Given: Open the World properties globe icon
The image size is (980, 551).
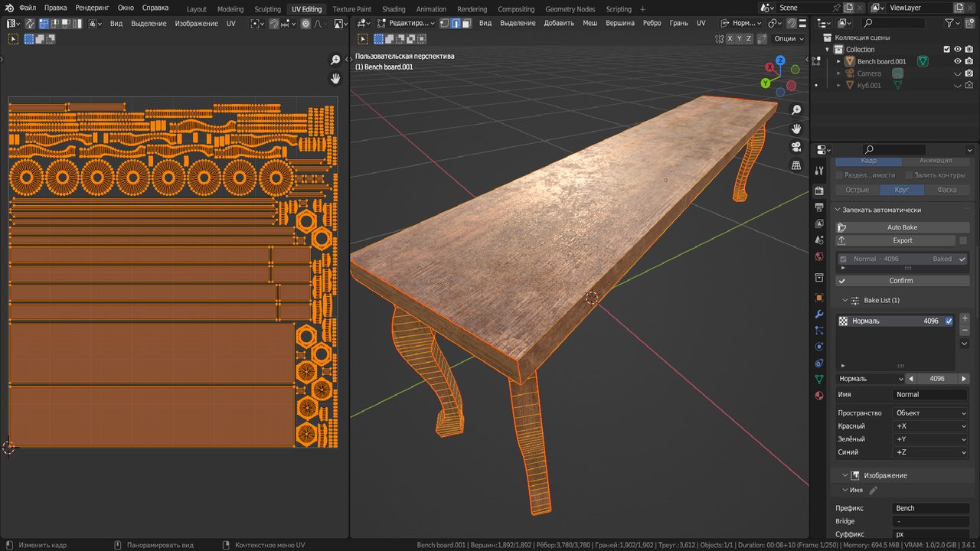Looking at the screenshot, I should click(x=819, y=256).
